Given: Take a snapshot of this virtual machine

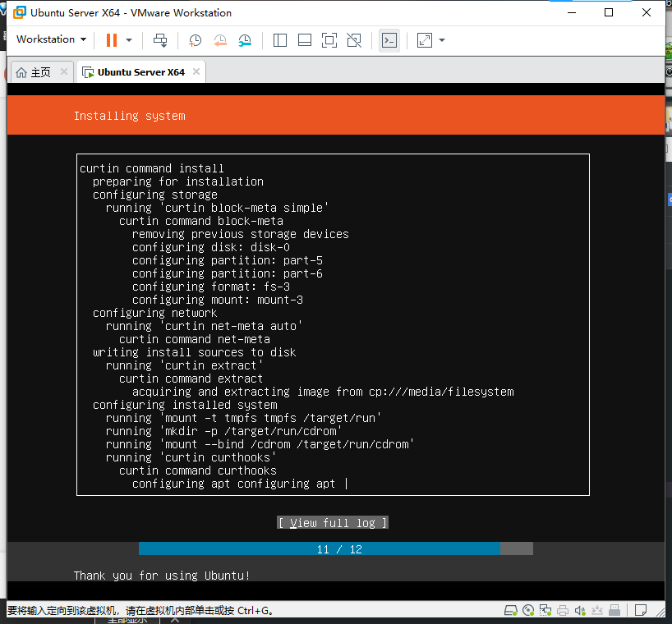Looking at the screenshot, I should (195, 40).
